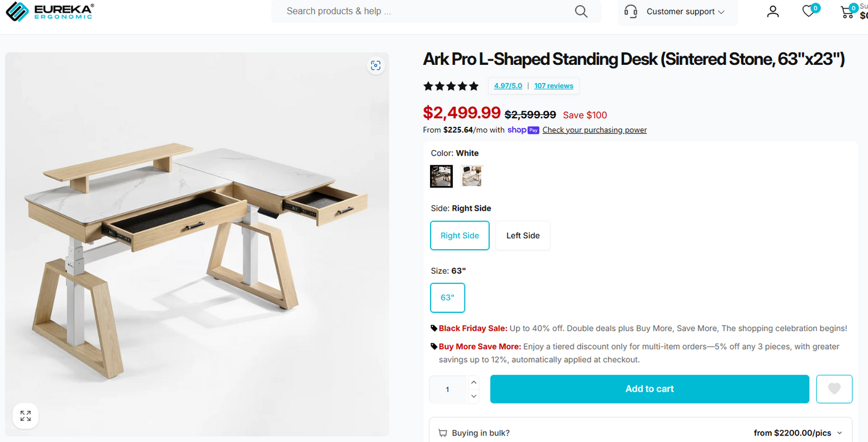
Task: Click the Eureka Ergonomic logo
Action: (x=49, y=11)
